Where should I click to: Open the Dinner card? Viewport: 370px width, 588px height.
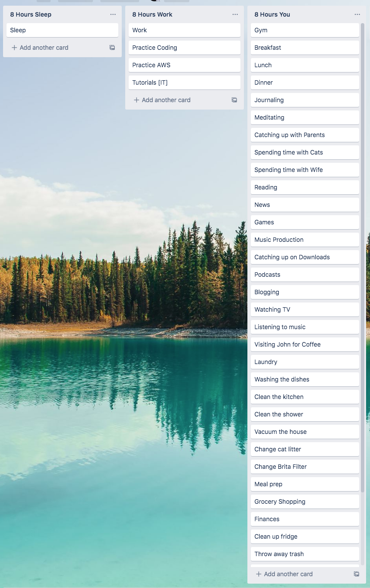click(305, 83)
